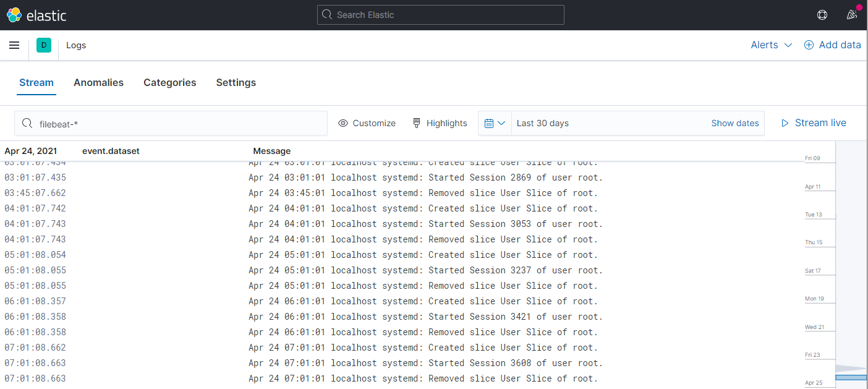Click the Fri 09 minimap marker
868x389 pixels.
click(x=812, y=158)
